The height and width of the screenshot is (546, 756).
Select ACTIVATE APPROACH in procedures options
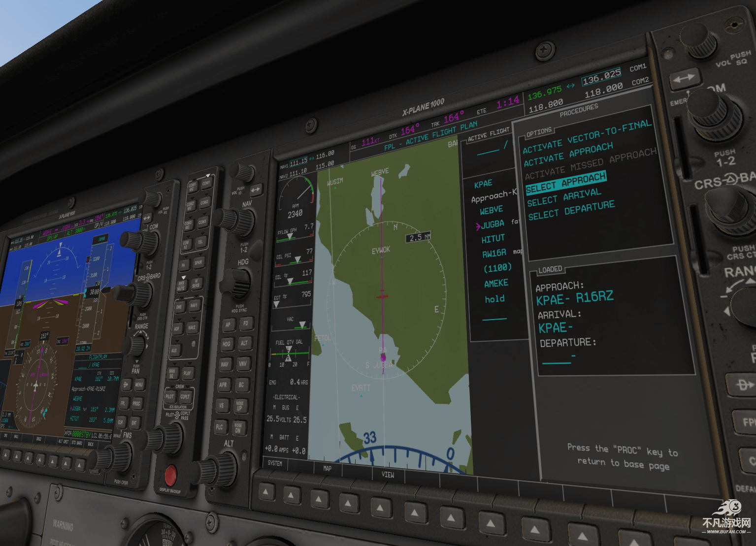tap(568, 155)
